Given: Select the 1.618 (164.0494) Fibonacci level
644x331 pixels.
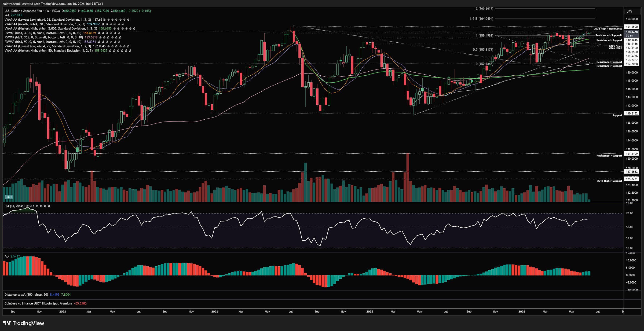Looking at the screenshot, I should click(x=481, y=19).
